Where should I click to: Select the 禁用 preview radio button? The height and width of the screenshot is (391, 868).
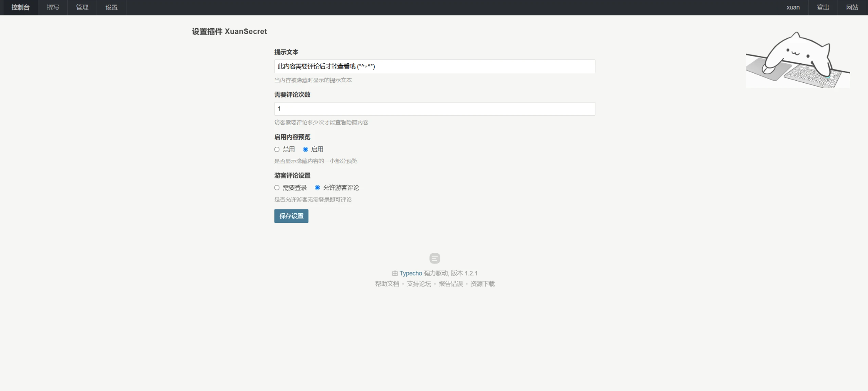pyautogui.click(x=277, y=150)
